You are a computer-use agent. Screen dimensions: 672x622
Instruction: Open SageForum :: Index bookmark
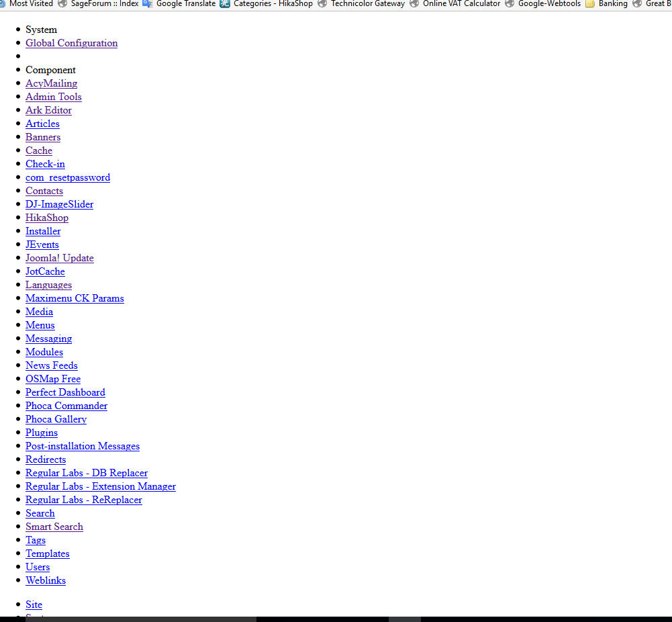point(105,3)
